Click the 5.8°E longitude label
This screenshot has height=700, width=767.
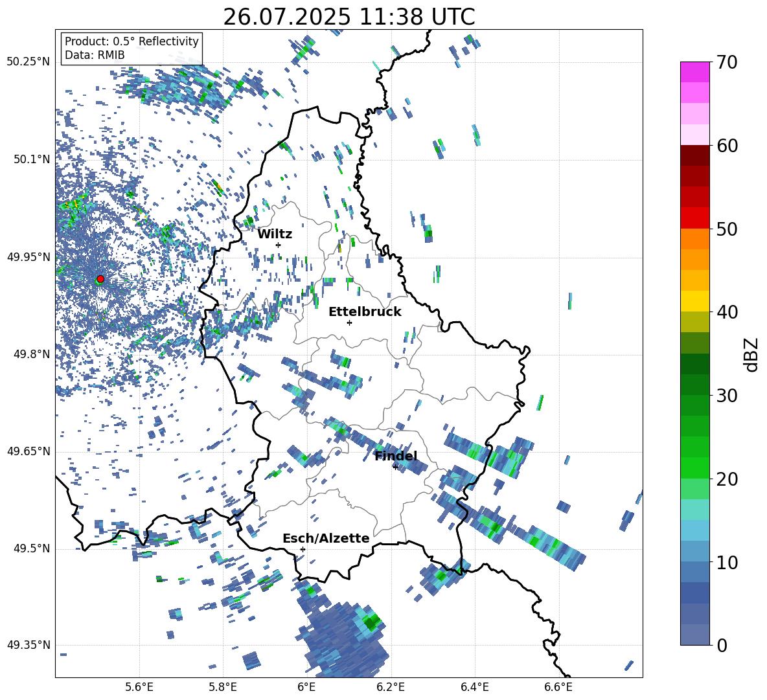coord(223,687)
